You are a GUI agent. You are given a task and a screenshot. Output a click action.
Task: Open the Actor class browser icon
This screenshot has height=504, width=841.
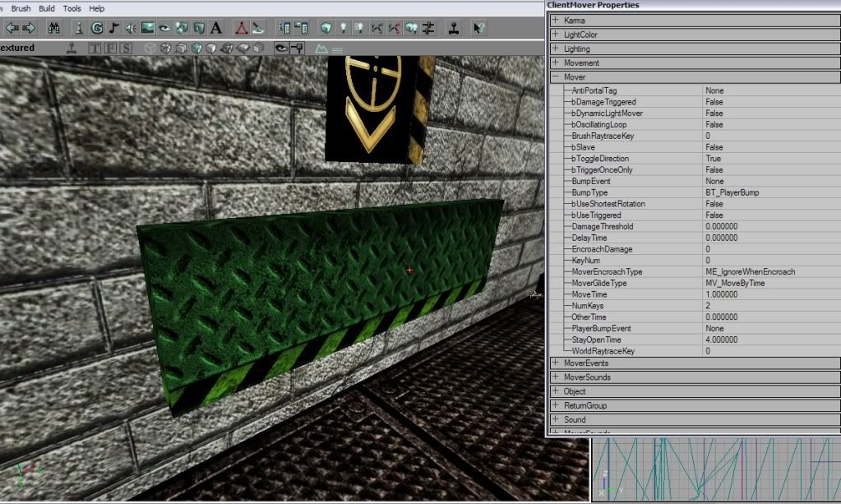point(79,28)
